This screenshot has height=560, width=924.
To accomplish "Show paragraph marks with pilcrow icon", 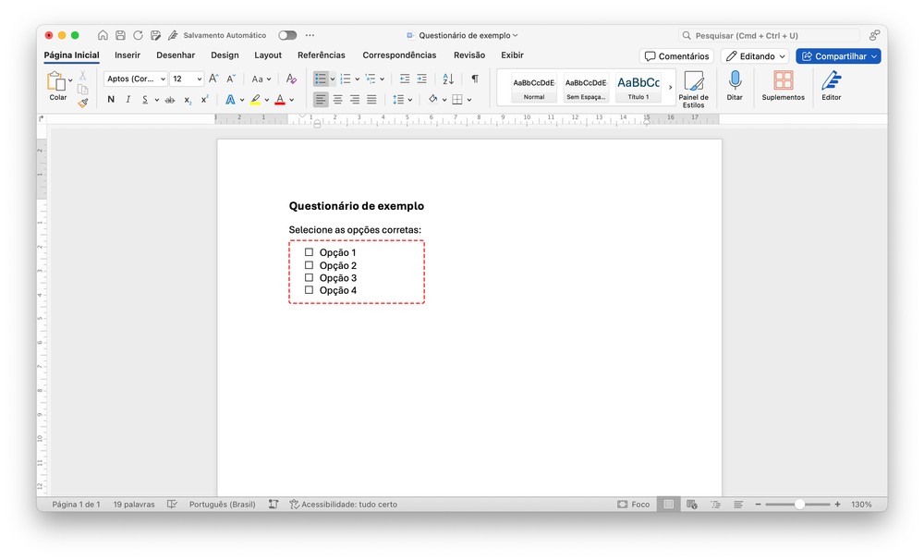I will (x=475, y=79).
